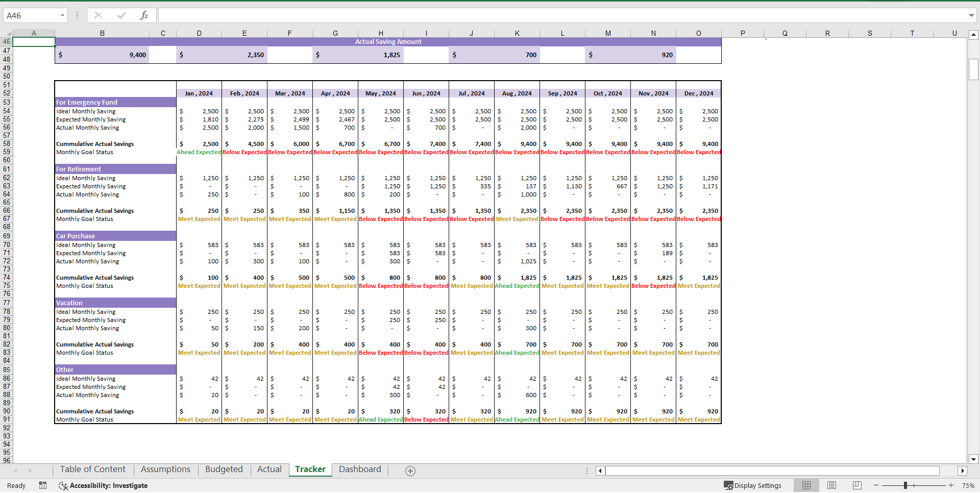The width and height of the screenshot is (980, 493).
Task: Switch to the Table of Content sheet
Action: pos(92,470)
